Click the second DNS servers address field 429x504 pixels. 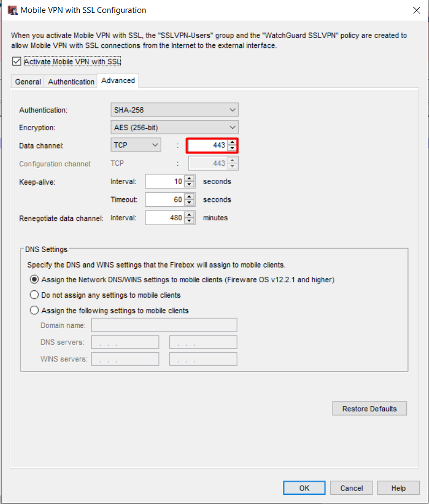tap(203, 342)
